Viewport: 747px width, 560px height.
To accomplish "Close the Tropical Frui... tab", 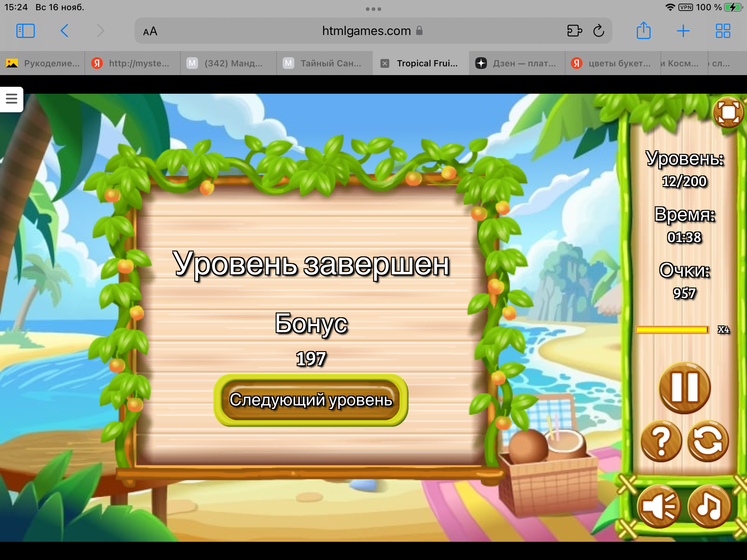I will [385, 63].
